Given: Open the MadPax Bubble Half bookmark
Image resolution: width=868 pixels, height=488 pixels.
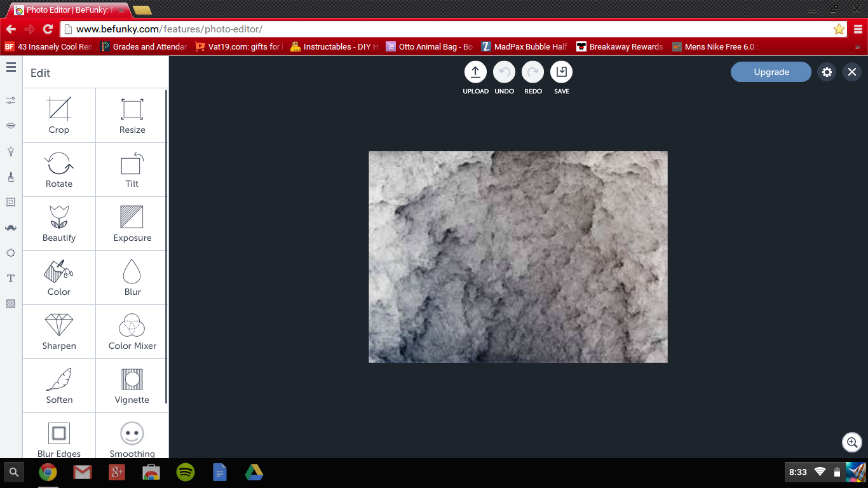Looking at the screenshot, I should pos(525,47).
